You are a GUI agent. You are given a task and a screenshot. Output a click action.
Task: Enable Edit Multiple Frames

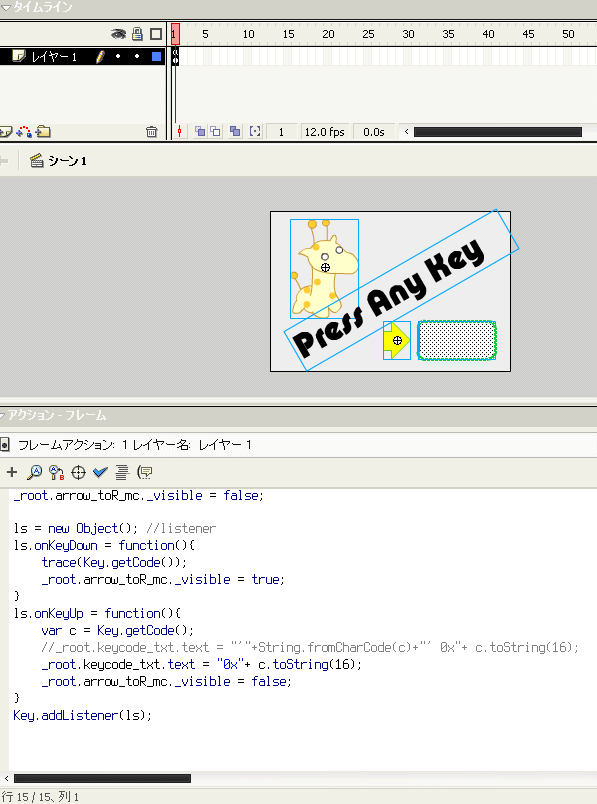(x=235, y=132)
